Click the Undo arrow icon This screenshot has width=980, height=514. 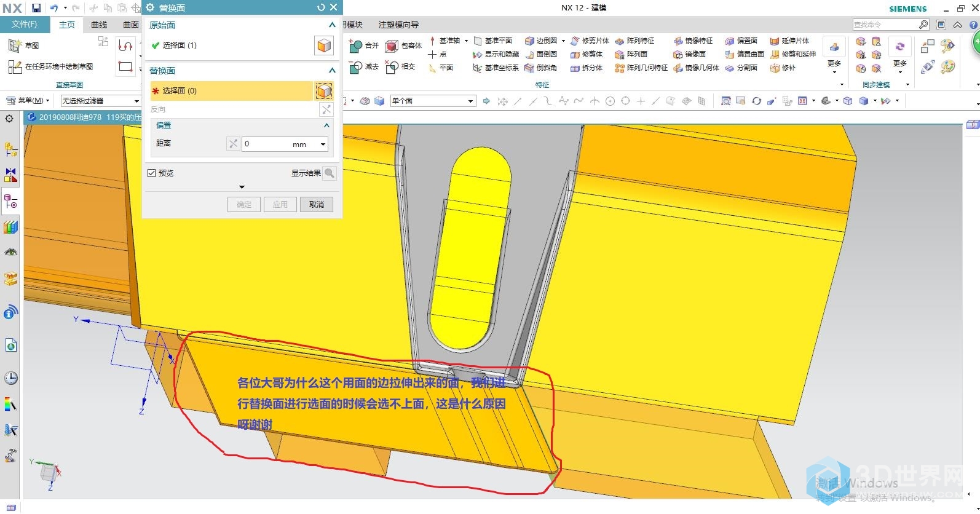click(54, 8)
